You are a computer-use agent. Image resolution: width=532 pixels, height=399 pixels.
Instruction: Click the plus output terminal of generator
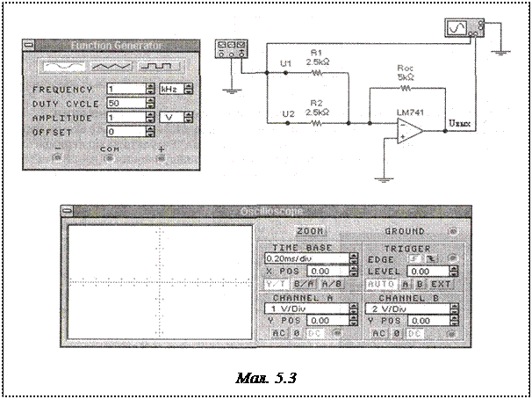(161, 158)
